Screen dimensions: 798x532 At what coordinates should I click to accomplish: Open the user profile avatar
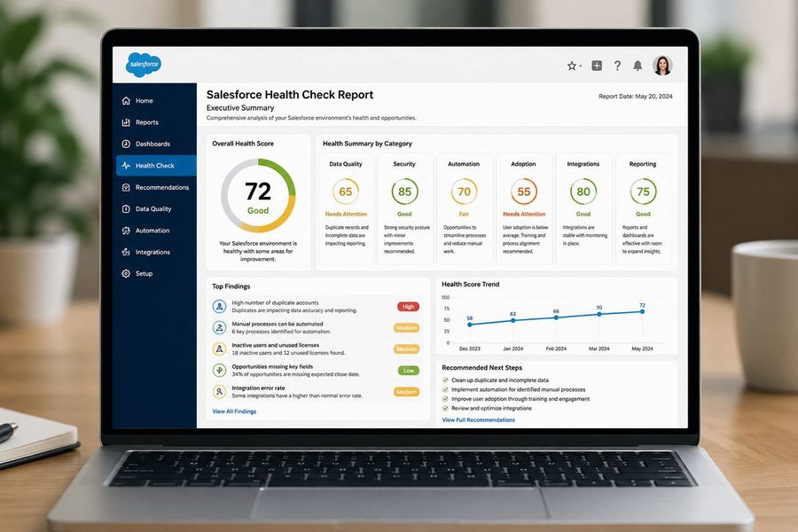coord(662,65)
